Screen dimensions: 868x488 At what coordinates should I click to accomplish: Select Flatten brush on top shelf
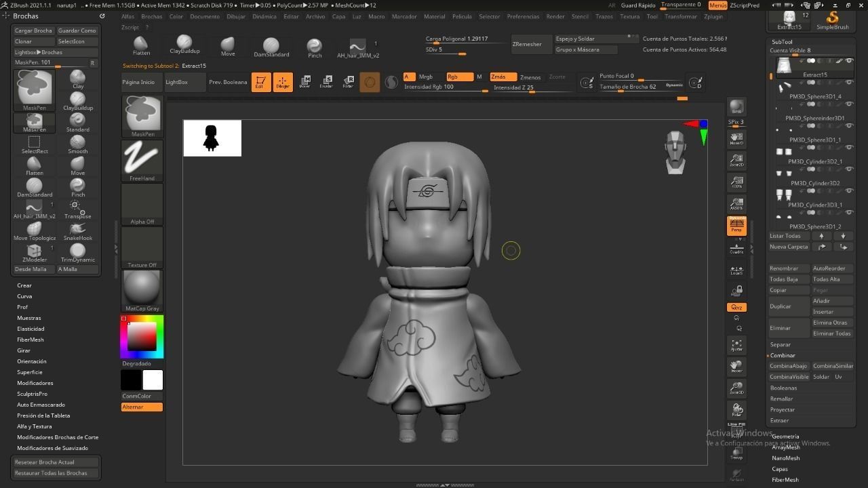pyautogui.click(x=141, y=46)
